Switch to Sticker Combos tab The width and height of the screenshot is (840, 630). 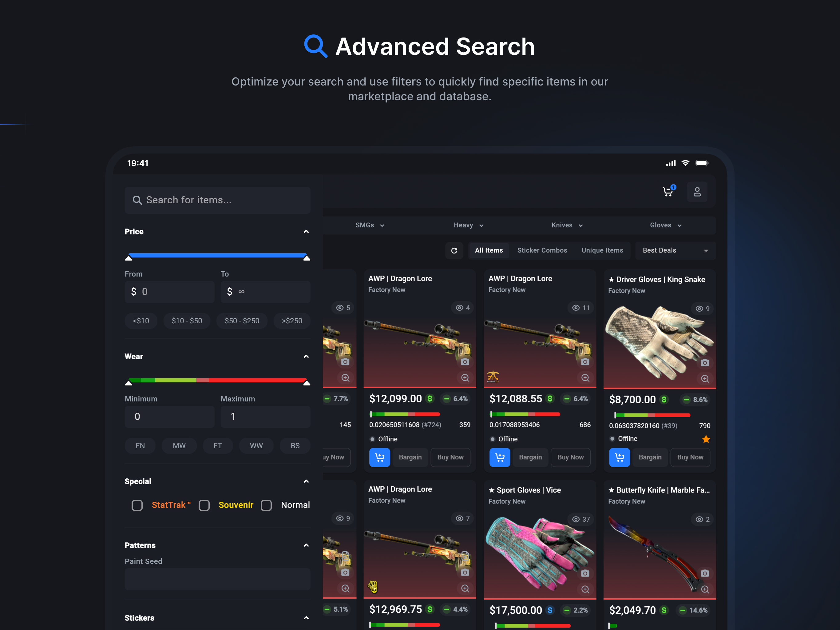542,250
